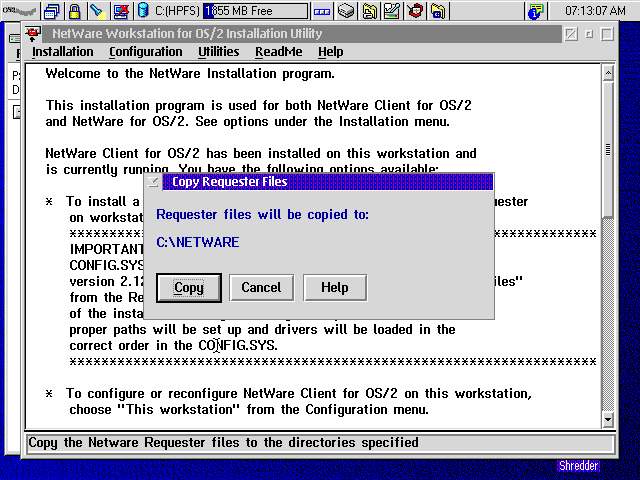Click the flashlight find-objects icon
This screenshot has height=480, width=640.
tap(97, 11)
